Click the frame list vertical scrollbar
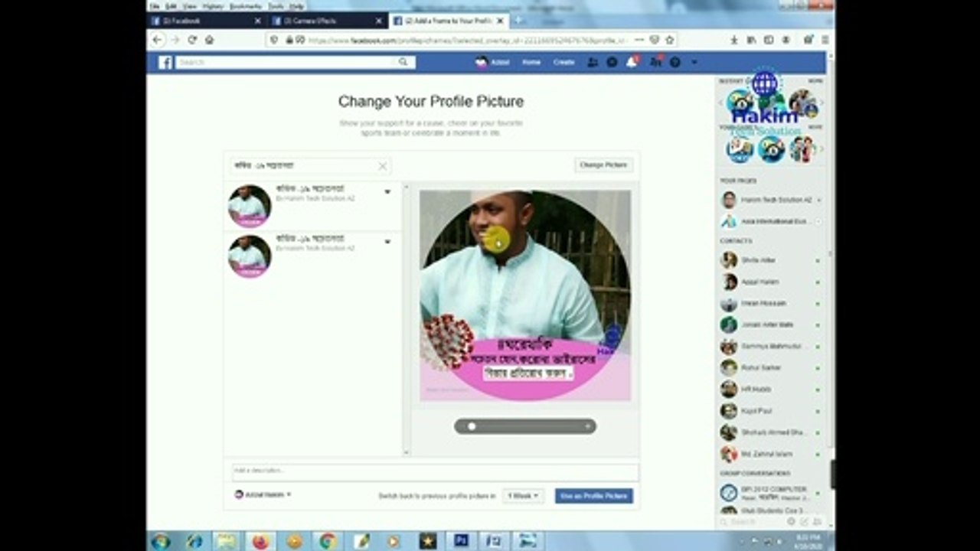 pyautogui.click(x=407, y=319)
